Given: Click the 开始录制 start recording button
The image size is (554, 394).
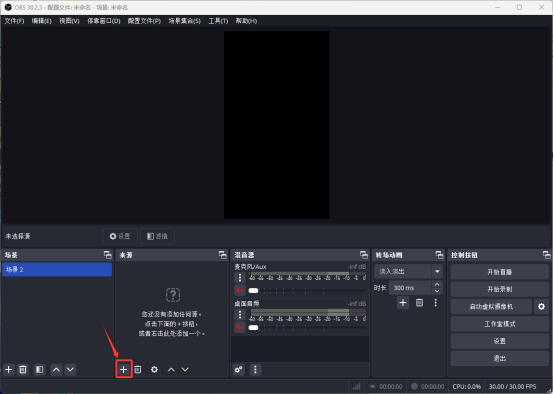Looking at the screenshot, I should (x=500, y=289).
